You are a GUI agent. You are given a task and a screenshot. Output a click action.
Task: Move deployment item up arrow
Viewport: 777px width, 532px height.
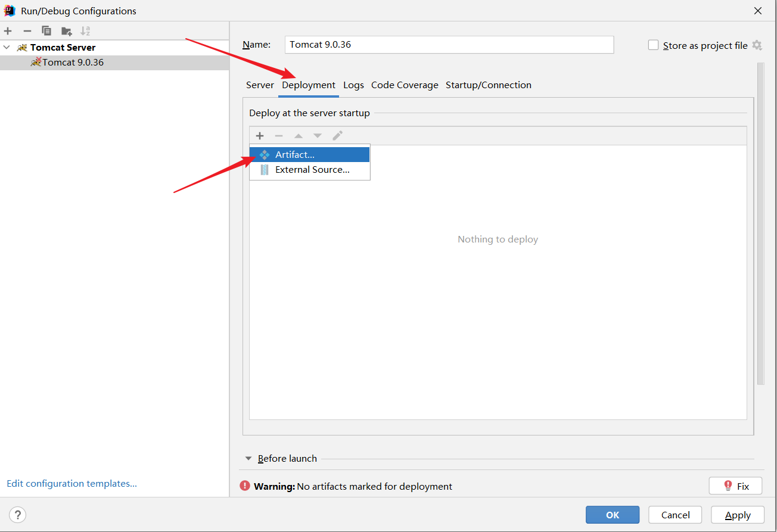pos(299,136)
